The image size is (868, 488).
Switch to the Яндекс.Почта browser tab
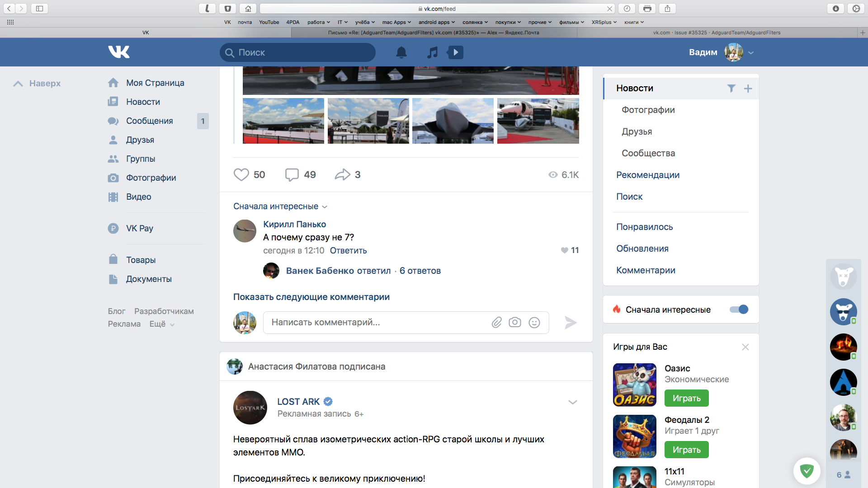pyautogui.click(x=433, y=33)
